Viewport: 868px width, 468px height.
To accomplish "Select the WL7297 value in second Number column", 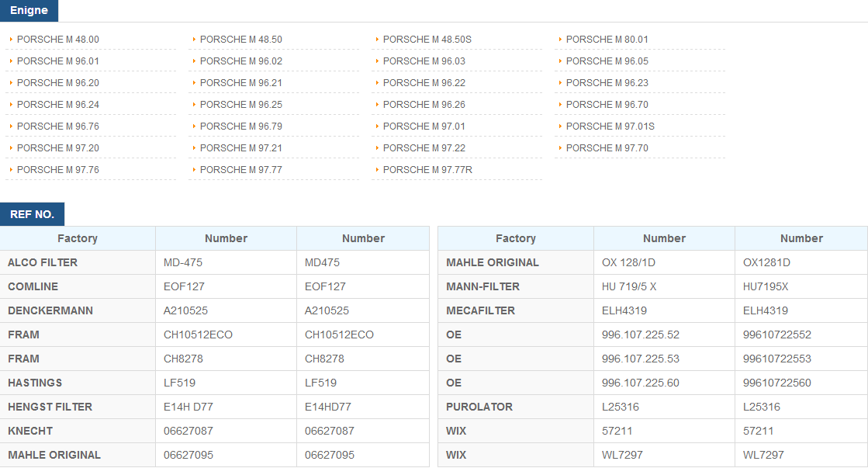I will 801,455.
